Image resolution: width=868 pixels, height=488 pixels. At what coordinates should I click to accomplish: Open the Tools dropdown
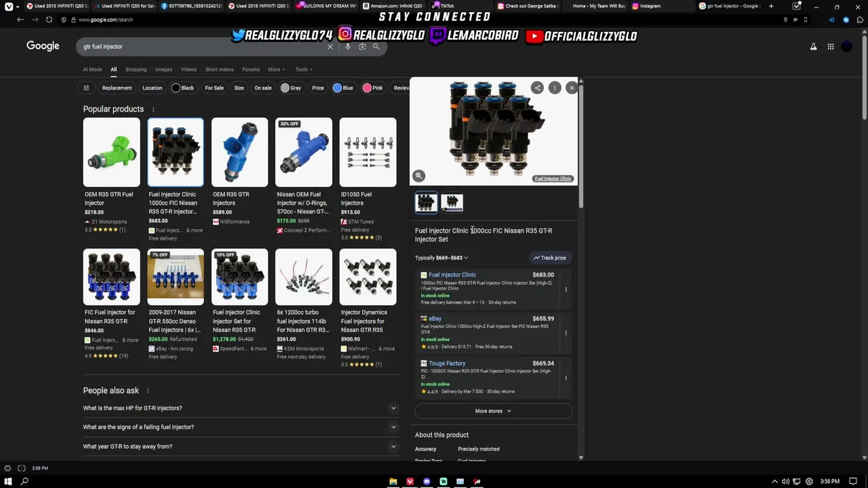[x=303, y=69]
